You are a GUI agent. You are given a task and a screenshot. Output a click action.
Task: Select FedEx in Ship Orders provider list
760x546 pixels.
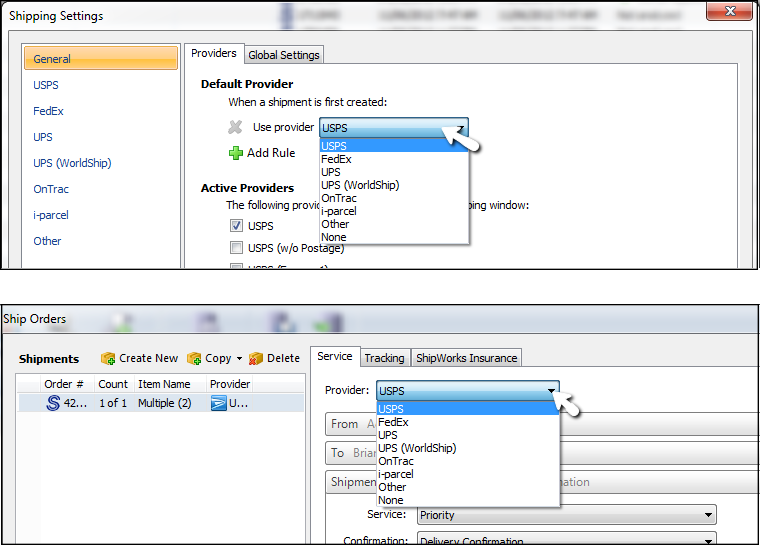point(468,422)
